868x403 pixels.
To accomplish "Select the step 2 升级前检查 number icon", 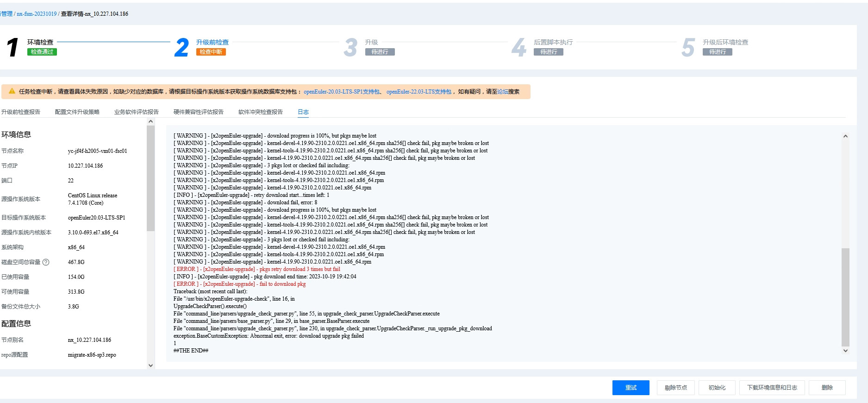I will pyautogui.click(x=181, y=47).
